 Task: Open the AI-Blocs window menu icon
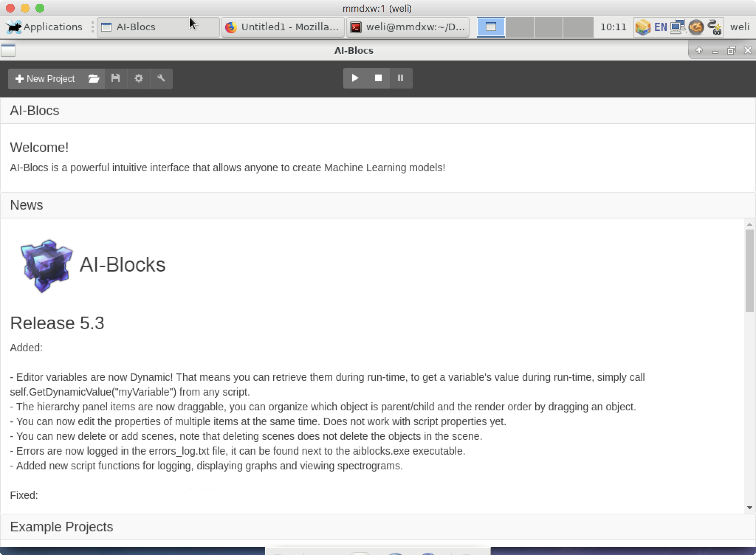(8, 50)
